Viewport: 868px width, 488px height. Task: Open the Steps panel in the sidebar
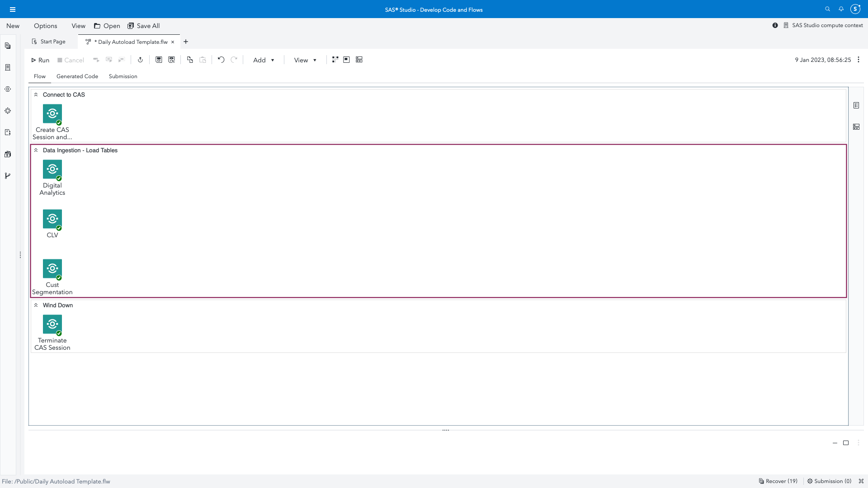point(8,89)
